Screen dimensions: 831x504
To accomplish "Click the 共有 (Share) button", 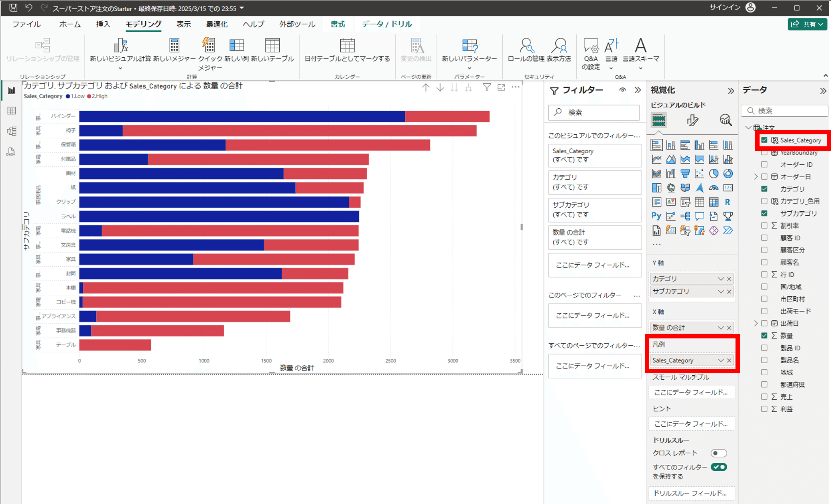I will [x=807, y=24].
